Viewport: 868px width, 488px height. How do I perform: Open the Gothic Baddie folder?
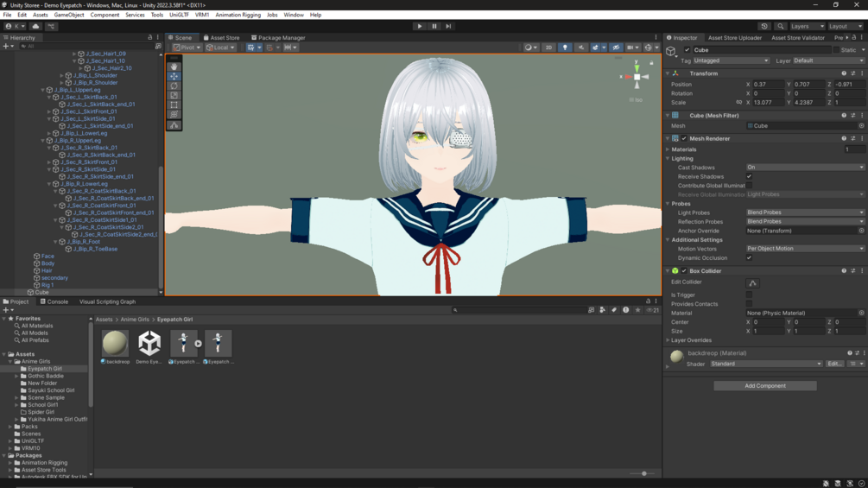tap(46, 376)
